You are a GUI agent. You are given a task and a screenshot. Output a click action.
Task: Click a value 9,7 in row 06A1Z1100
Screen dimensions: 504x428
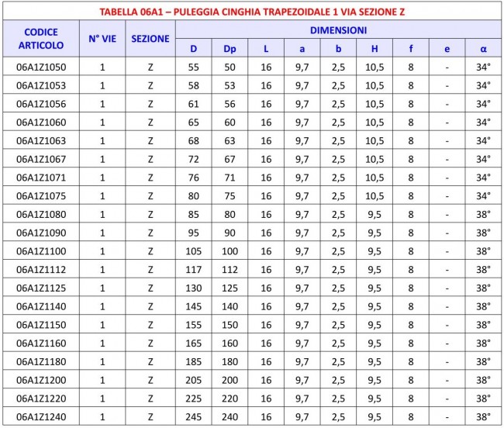(302, 251)
